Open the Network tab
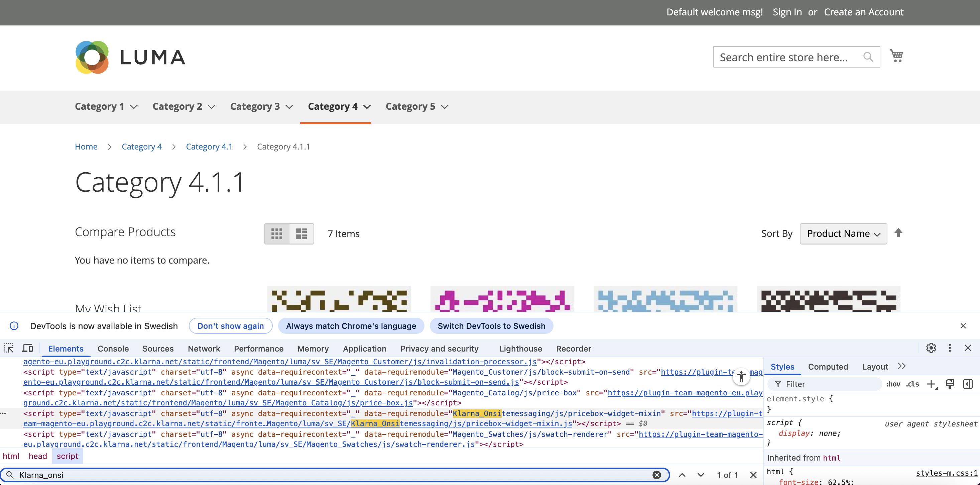Viewport: 980px width, 485px height. point(204,348)
